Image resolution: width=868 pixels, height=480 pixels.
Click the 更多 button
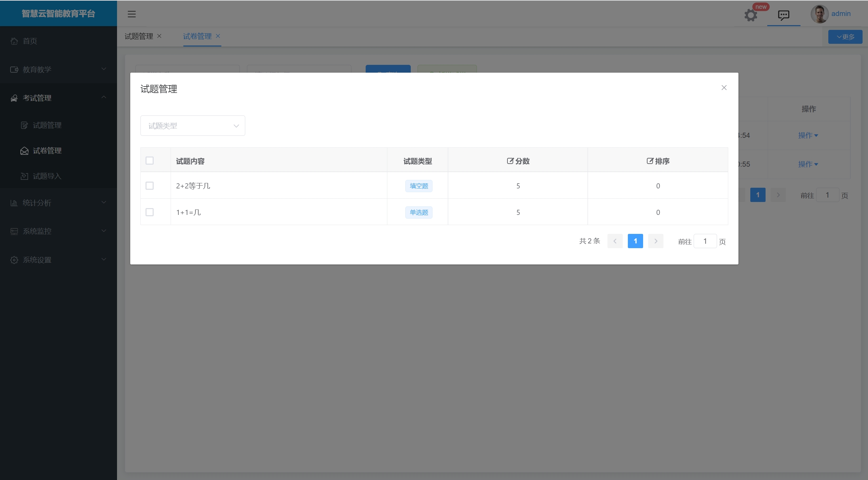845,37
